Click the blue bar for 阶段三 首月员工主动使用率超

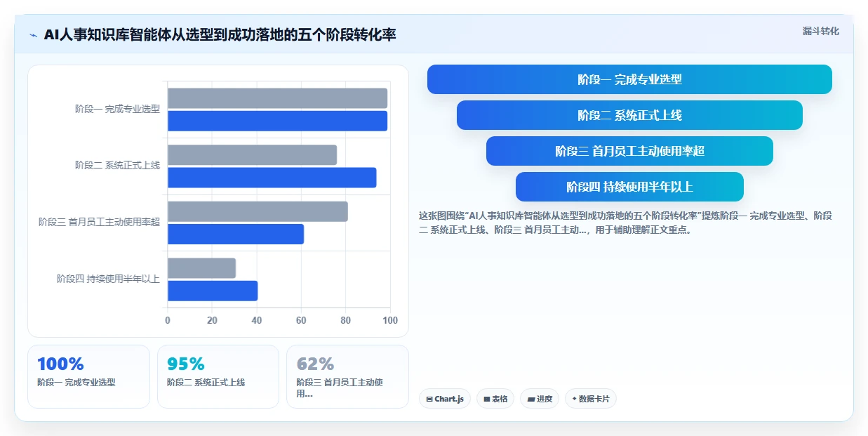pos(236,234)
